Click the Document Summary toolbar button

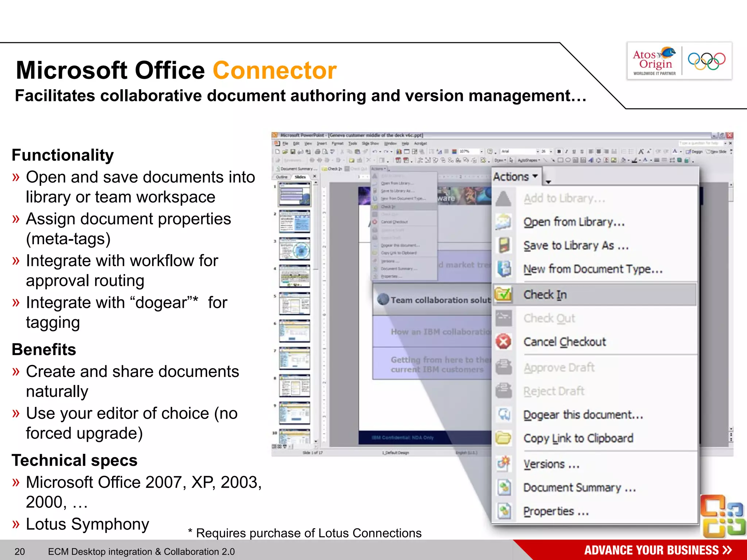point(297,169)
